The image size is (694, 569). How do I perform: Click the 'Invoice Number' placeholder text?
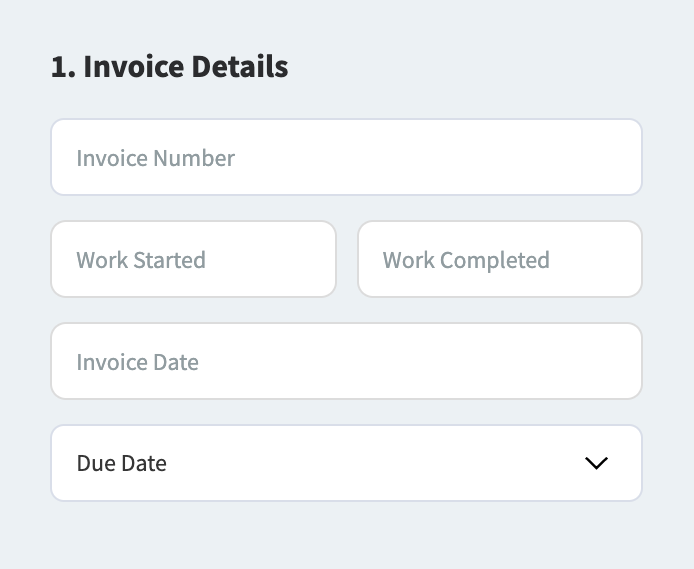coord(155,158)
